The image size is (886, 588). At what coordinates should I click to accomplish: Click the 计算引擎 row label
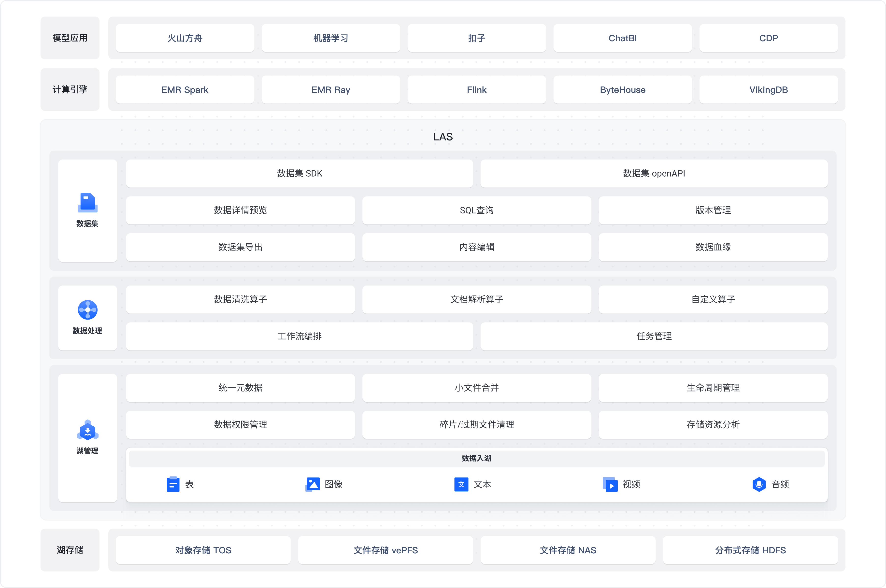[x=70, y=90]
